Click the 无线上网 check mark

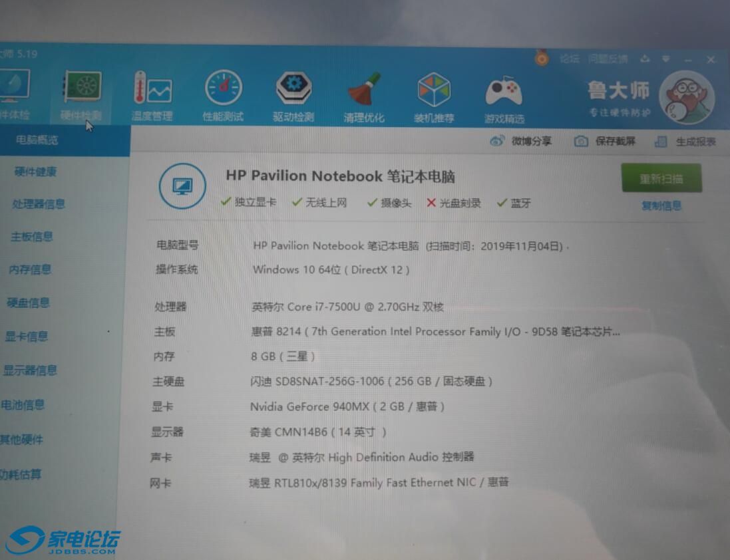coord(297,202)
